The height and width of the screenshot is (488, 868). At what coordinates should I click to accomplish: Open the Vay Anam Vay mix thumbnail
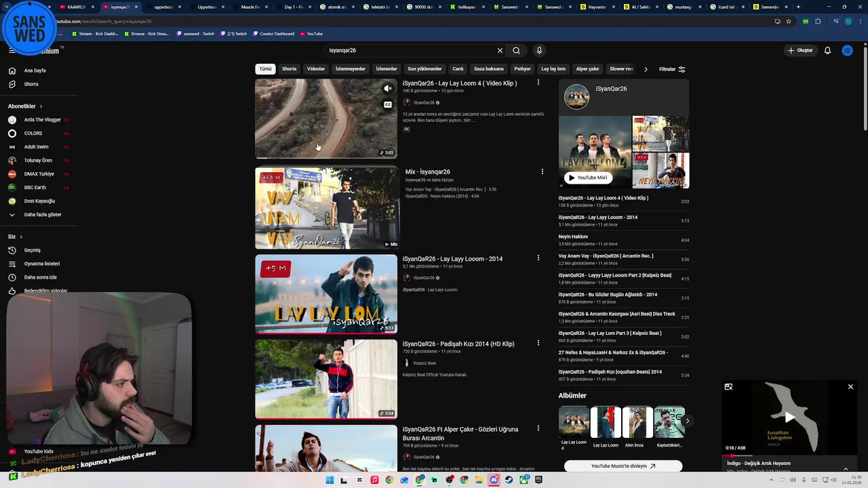[326, 208]
